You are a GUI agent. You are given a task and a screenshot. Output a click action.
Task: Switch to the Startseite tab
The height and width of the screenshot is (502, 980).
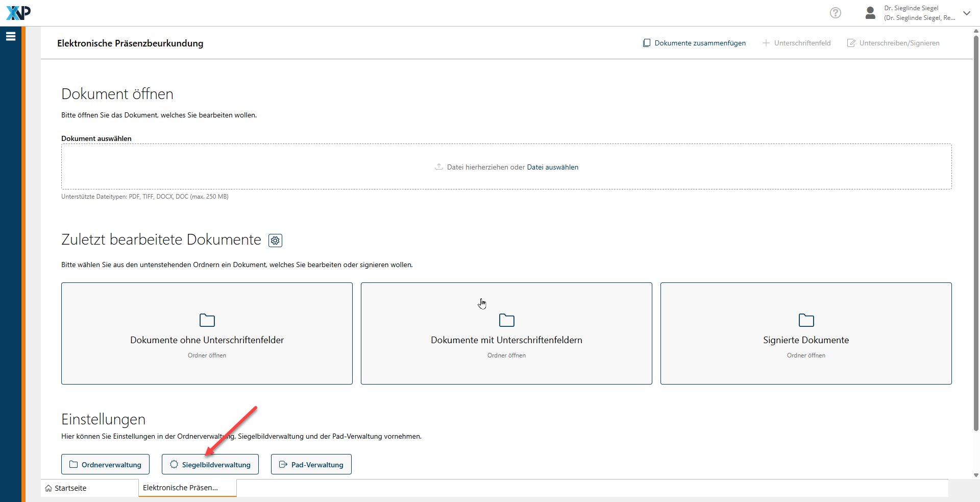[70, 488]
